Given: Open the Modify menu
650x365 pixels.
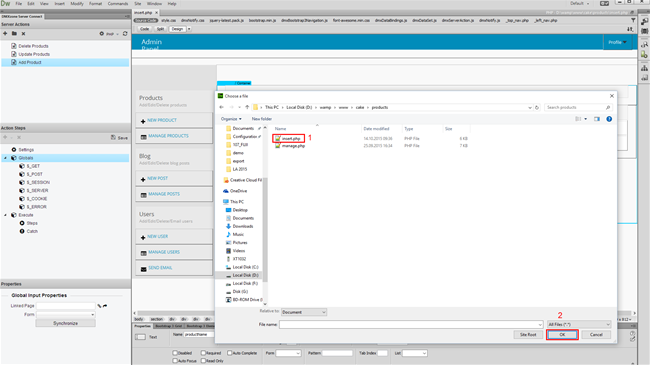Looking at the screenshot, I should point(77,4).
